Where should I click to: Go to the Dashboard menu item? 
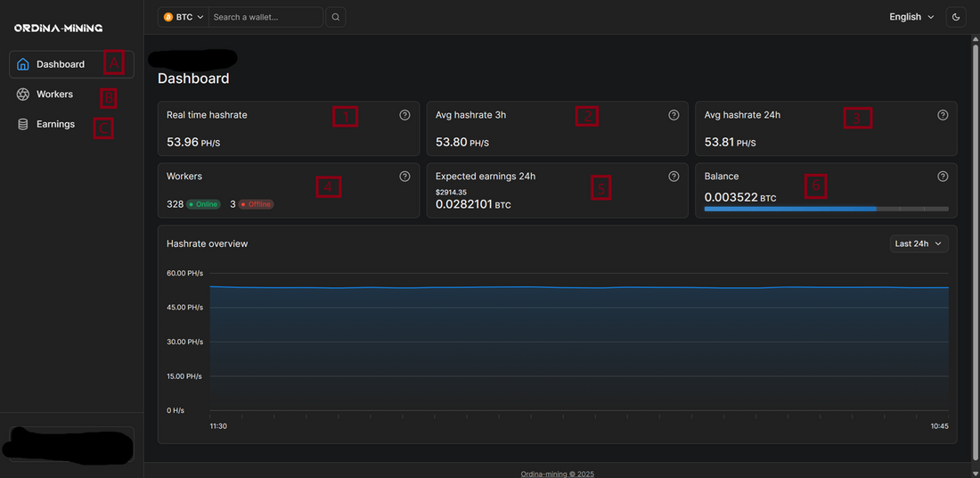[x=72, y=64]
